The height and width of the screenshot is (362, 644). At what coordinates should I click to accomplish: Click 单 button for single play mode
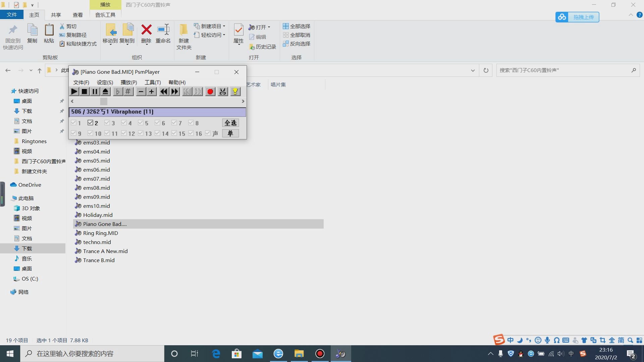(230, 133)
